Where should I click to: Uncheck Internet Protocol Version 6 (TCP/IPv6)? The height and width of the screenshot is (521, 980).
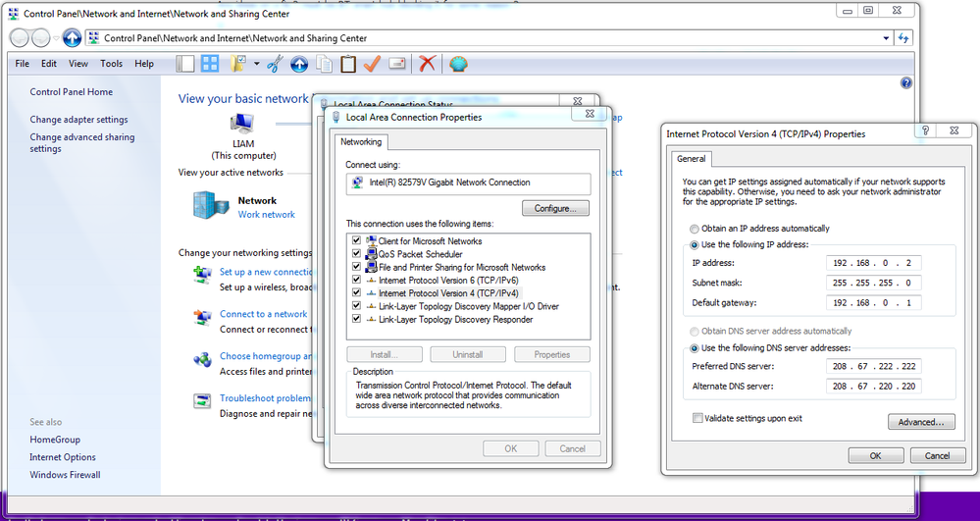pyautogui.click(x=356, y=281)
